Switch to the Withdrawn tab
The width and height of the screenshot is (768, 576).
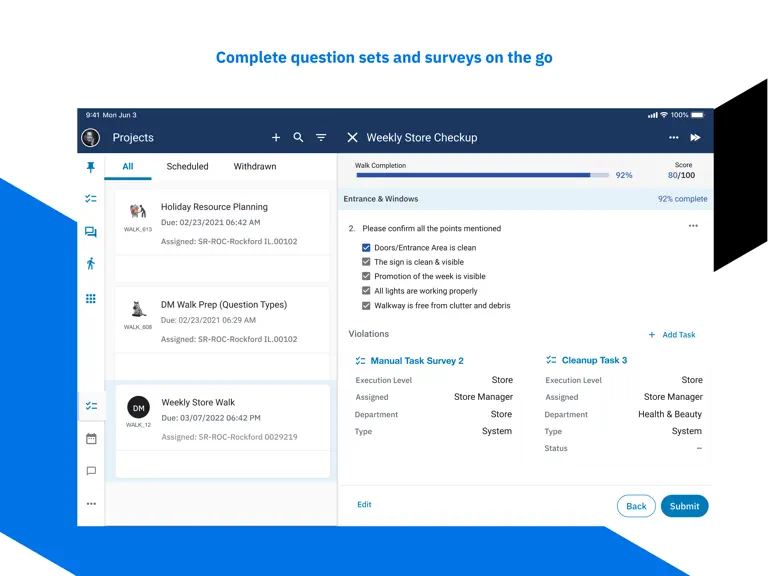pyautogui.click(x=255, y=167)
